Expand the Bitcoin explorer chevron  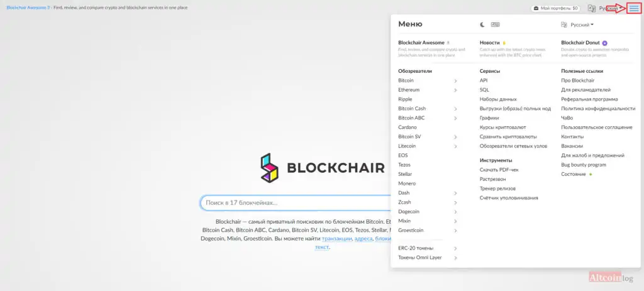455,81
